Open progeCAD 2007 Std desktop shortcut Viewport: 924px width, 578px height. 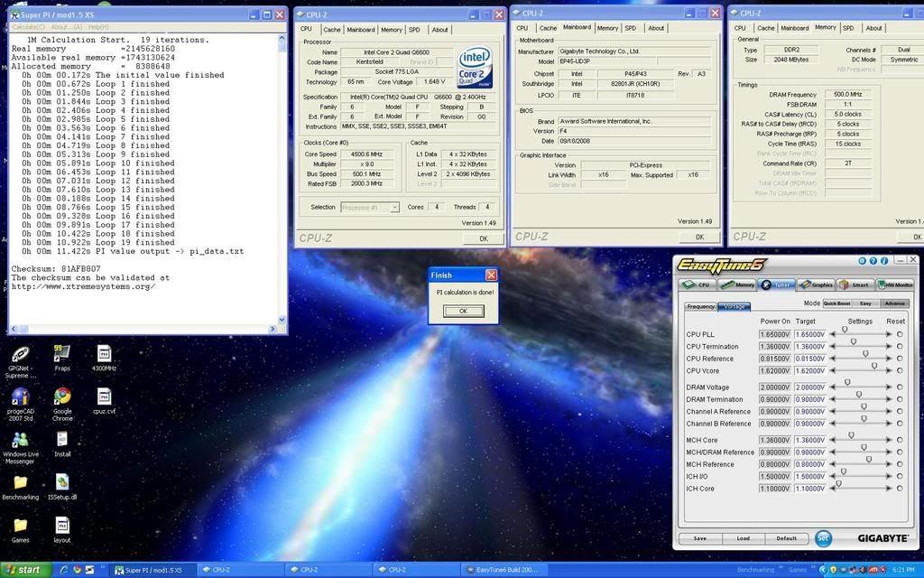click(x=21, y=405)
